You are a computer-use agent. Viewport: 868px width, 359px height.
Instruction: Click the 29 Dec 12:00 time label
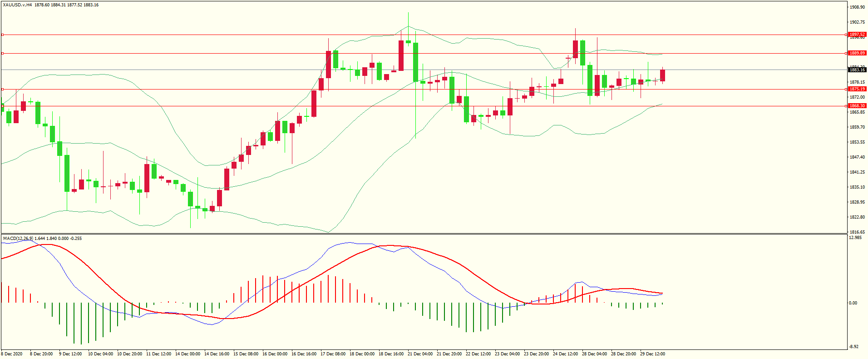click(652, 354)
